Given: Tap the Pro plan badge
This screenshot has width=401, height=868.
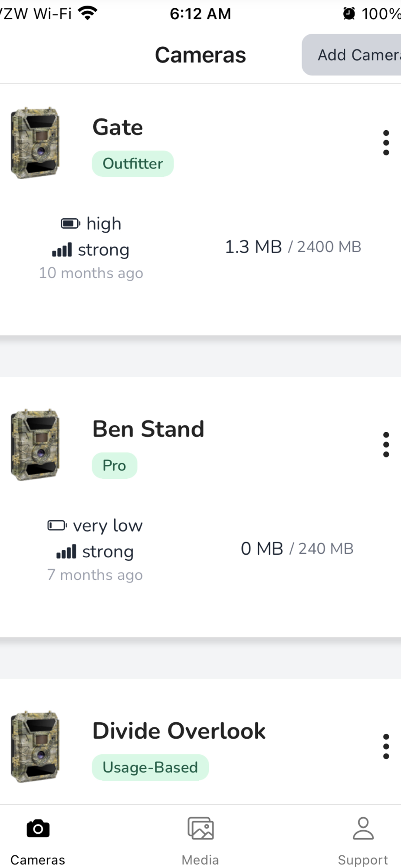Looking at the screenshot, I should click(x=114, y=466).
